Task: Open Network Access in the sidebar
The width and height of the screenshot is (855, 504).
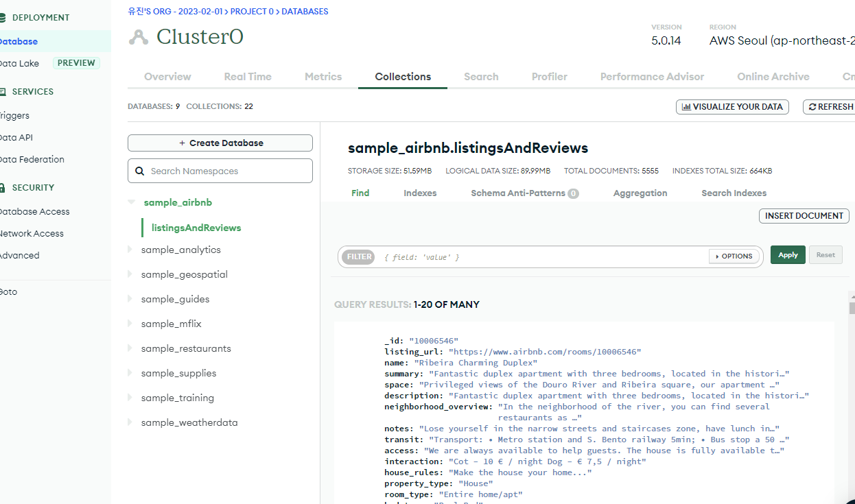Action: pyautogui.click(x=32, y=233)
